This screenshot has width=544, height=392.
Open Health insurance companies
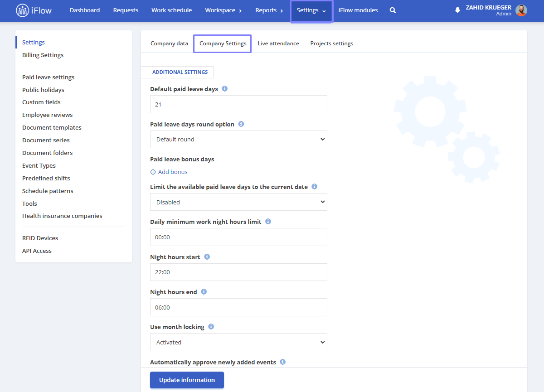[62, 216]
